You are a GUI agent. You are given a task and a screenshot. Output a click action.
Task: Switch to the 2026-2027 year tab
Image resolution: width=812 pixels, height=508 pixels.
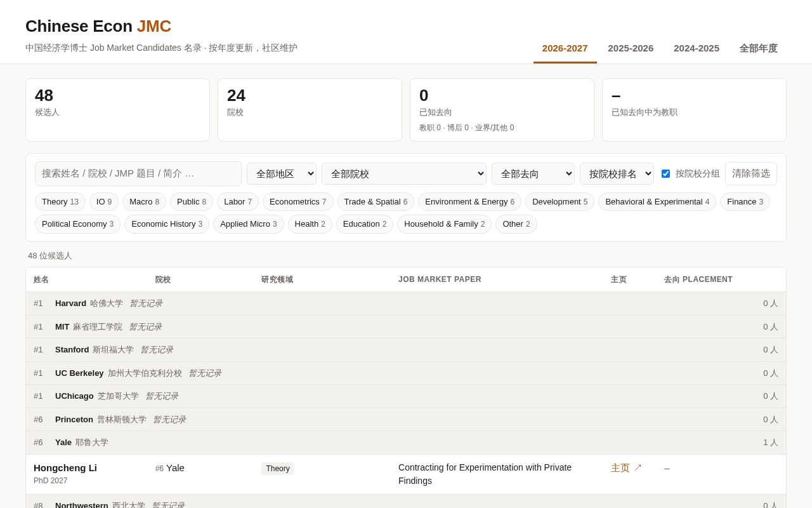[565, 48]
